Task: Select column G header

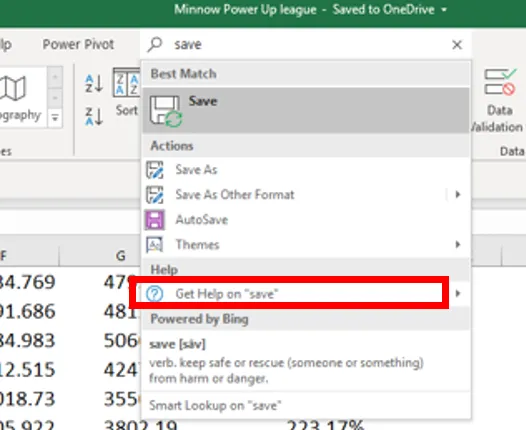Action: tap(101, 256)
